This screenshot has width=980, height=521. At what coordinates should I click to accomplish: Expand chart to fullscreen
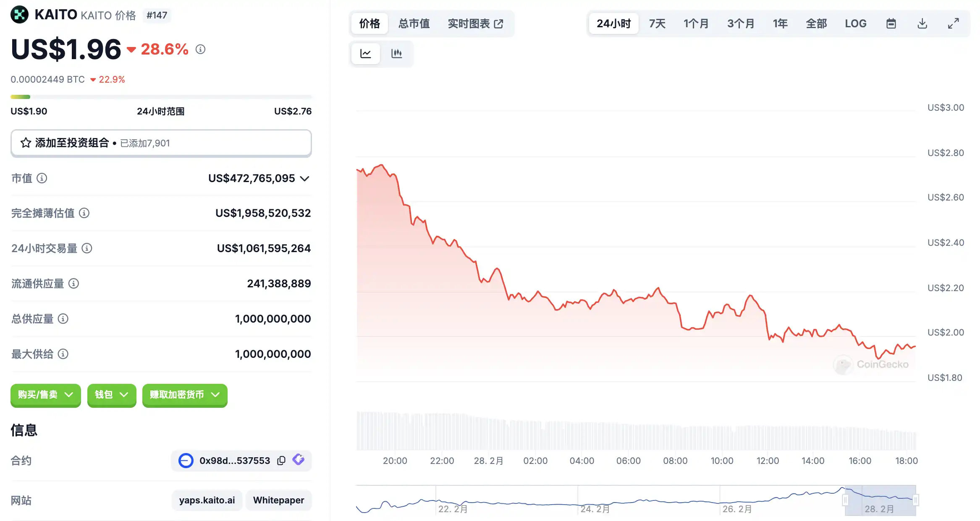[953, 23]
